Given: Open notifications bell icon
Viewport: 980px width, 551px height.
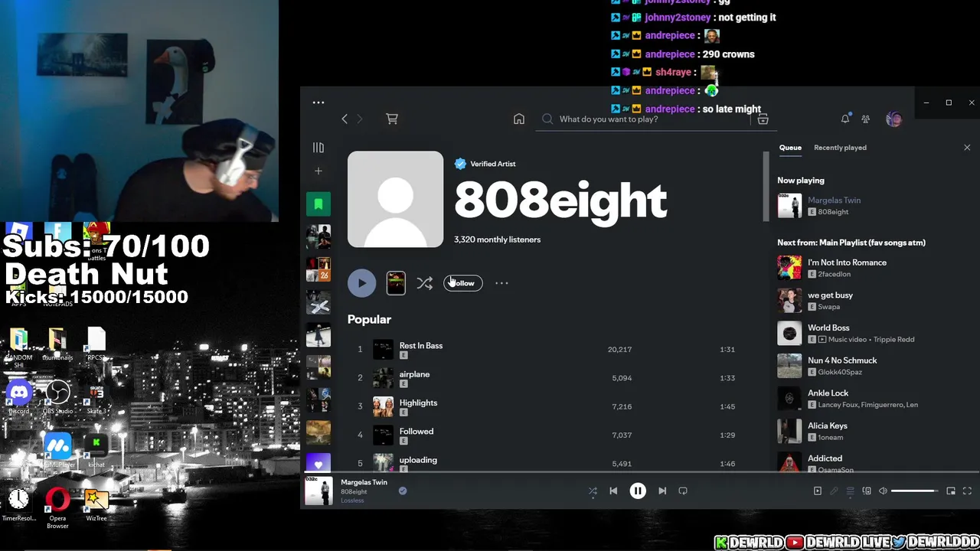Looking at the screenshot, I should tap(845, 119).
